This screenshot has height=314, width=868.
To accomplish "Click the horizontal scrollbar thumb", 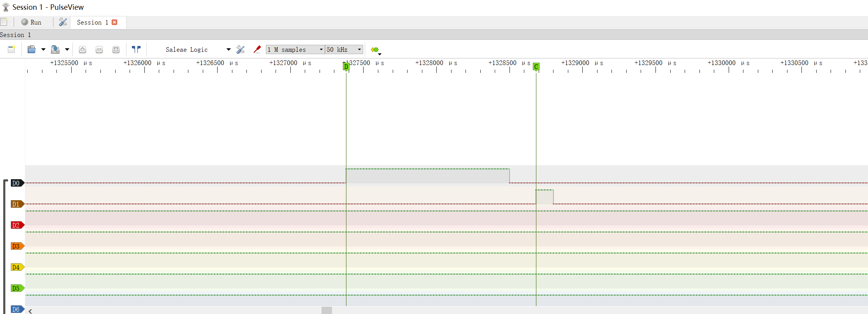I will pyautogui.click(x=327, y=310).
